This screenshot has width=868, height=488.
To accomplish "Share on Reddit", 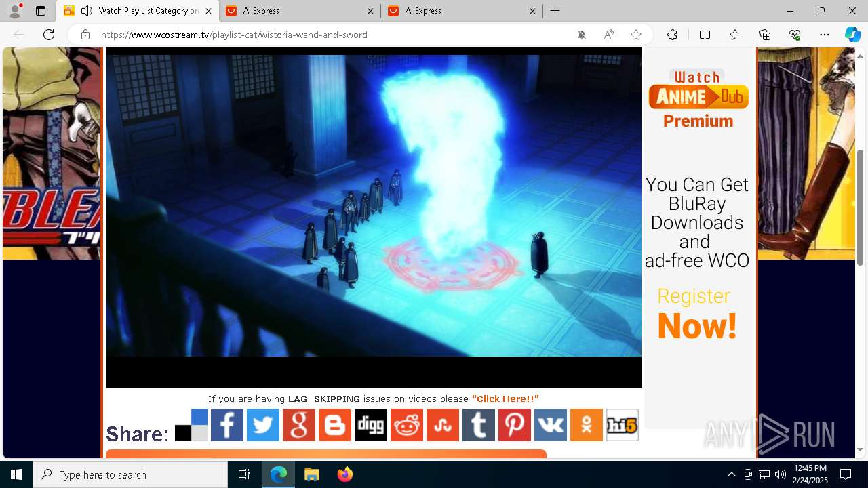I will click(x=407, y=425).
